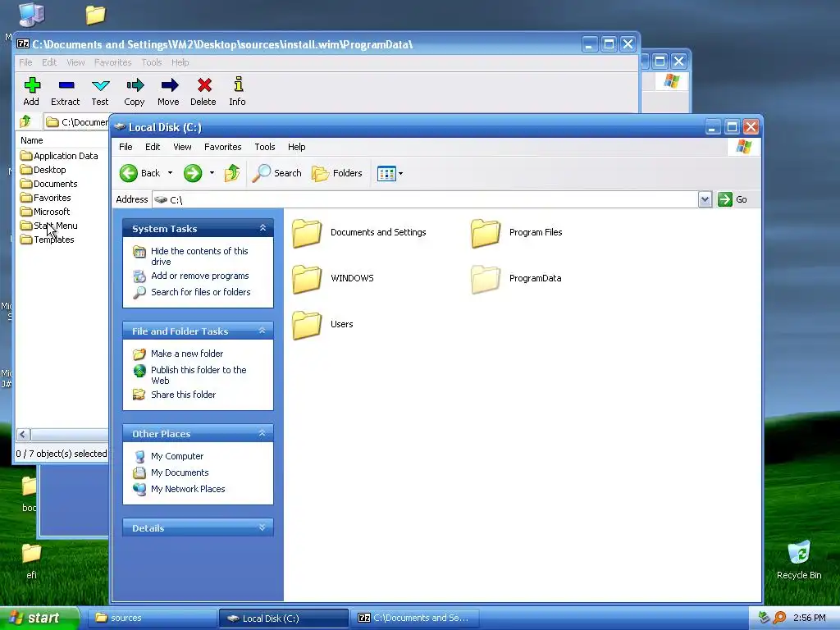Open the Forward button history dropdown

pos(212,173)
